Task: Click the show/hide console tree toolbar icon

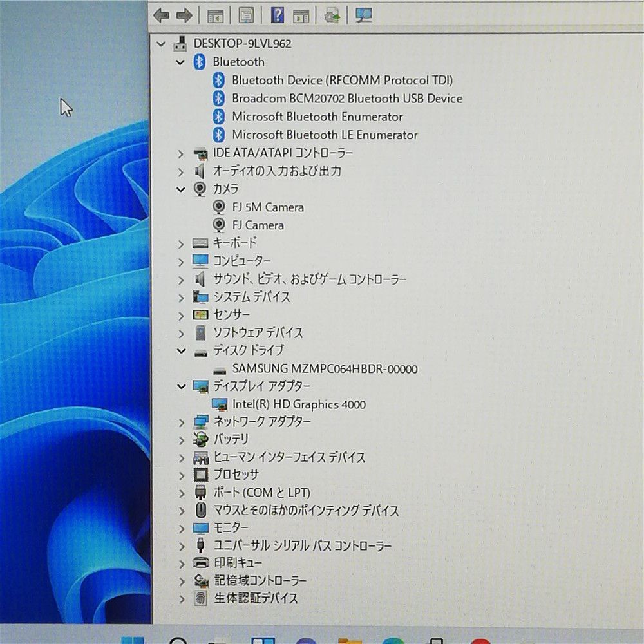Action: pos(215,16)
